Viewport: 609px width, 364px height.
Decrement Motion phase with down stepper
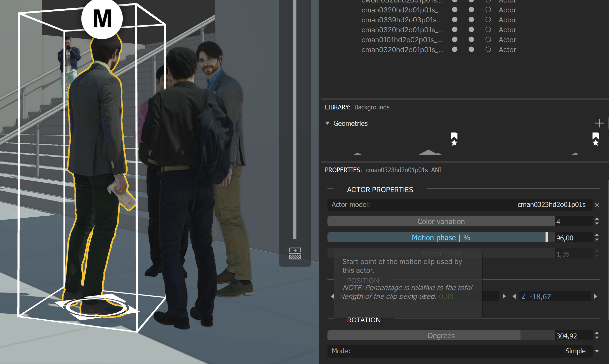coord(597,240)
